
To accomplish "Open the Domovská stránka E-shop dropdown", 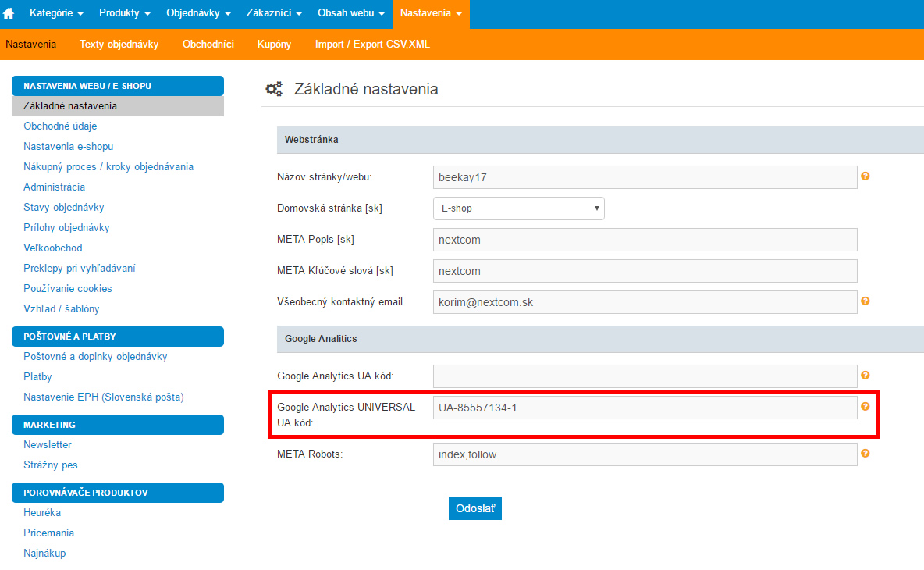I will pos(518,208).
